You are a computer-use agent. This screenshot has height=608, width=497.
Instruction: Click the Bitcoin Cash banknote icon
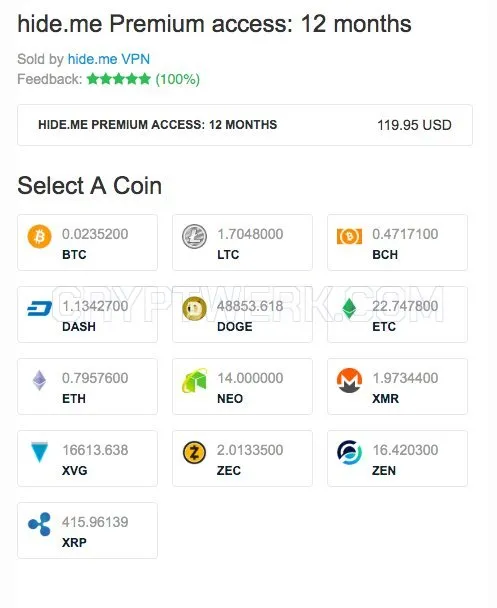pyautogui.click(x=349, y=236)
